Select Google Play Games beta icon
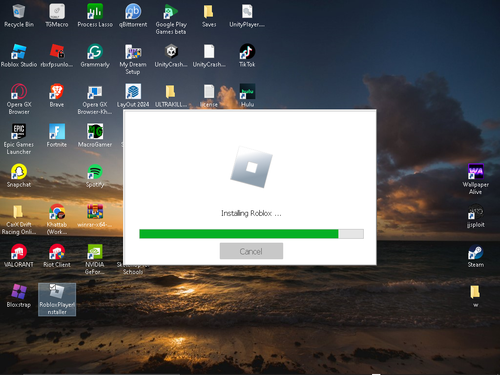This screenshot has width=500, height=375. (x=171, y=19)
